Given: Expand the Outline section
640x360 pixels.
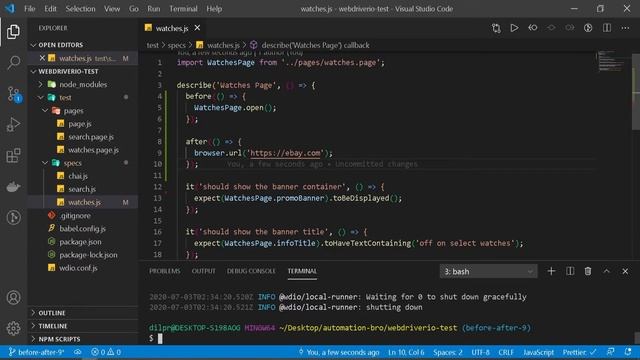Looking at the screenshot, I should click(x=83, y=313).
